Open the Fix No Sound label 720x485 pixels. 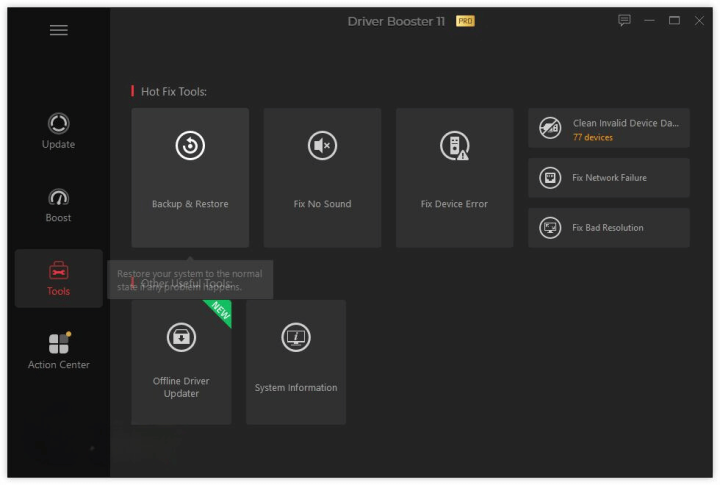coord(322,204)
